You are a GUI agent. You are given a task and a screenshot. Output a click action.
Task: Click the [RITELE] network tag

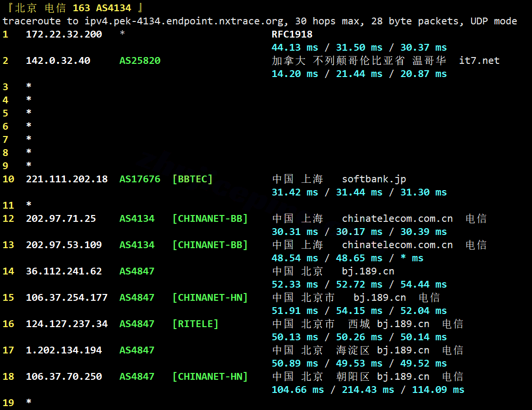point(196,324)
